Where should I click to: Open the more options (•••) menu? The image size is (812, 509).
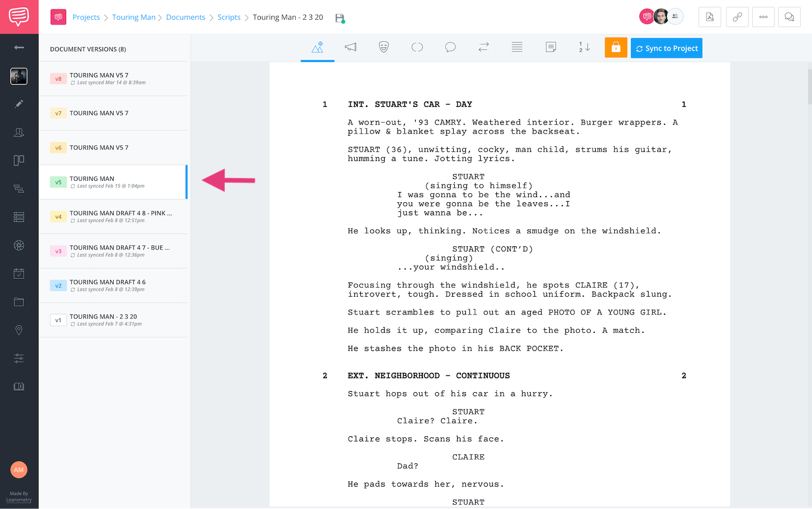[x=763, y=17]
